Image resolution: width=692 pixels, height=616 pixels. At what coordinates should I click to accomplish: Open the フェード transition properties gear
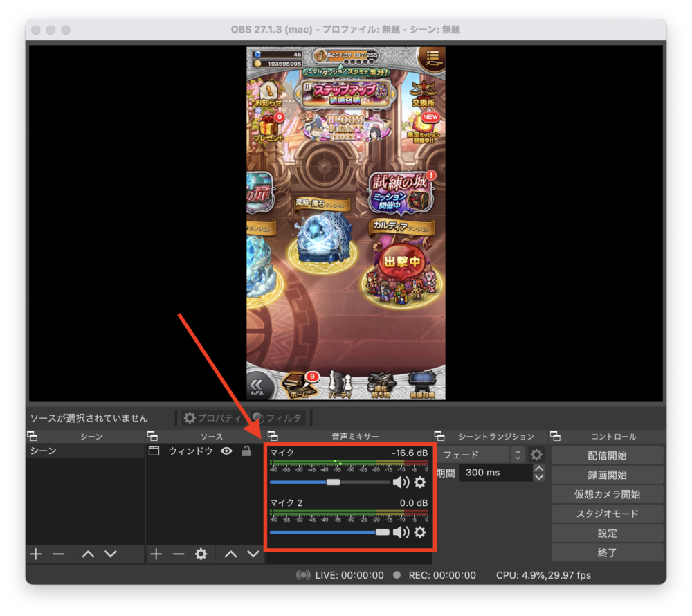coord(536,455)
